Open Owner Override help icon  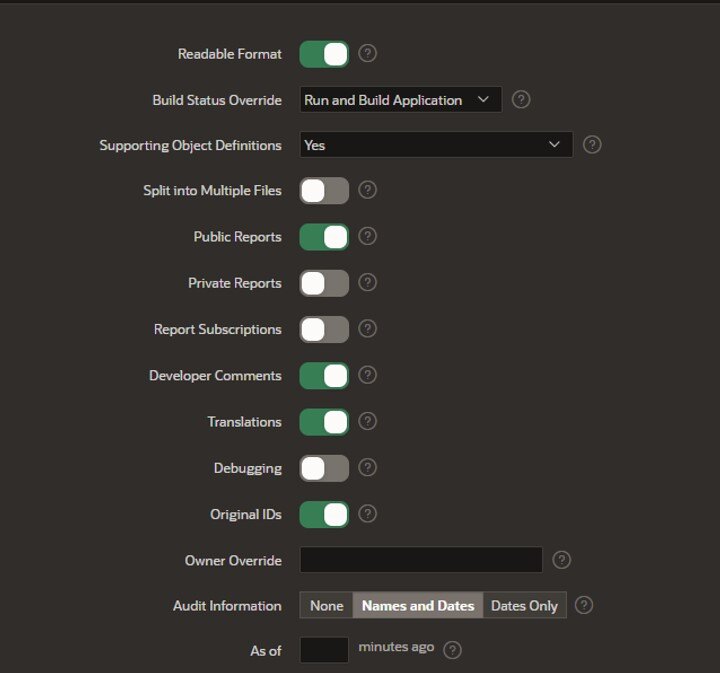(561, 560)
